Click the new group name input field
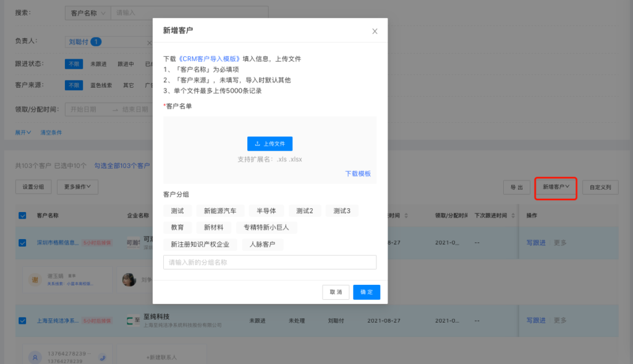633x364 pixels. (x=270, y=263)
